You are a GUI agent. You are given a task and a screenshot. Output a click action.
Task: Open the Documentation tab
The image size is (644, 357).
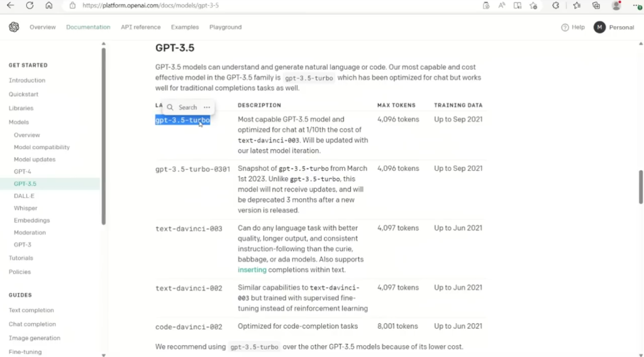coord(88,27)
